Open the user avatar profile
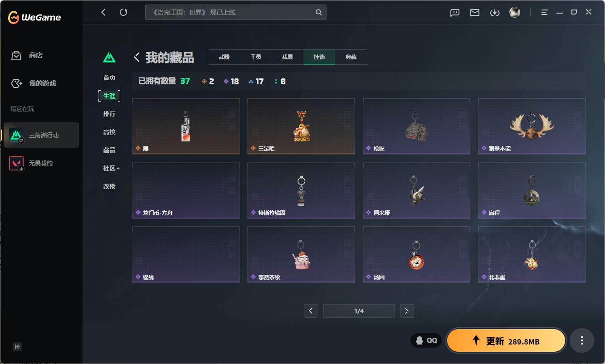This screenshot has width=605, height=364. tap(515, 12)
